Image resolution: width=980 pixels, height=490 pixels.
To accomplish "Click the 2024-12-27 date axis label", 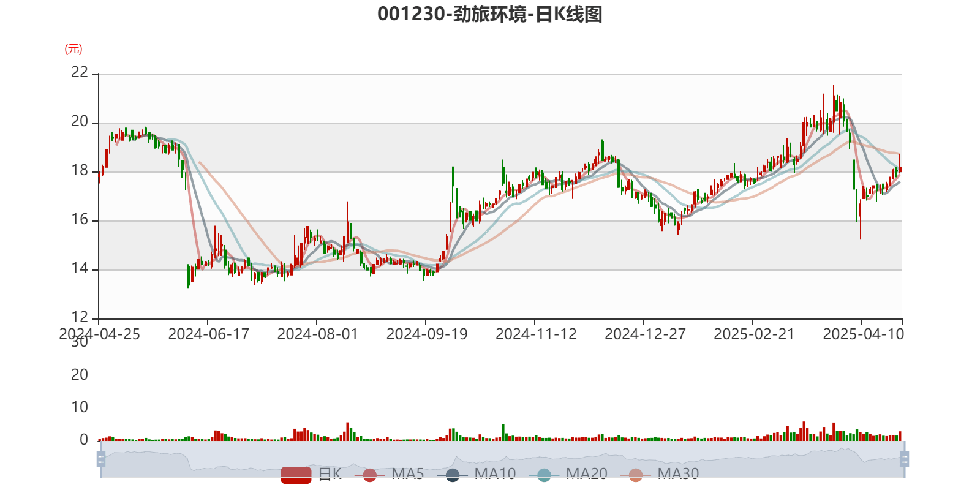I will tap(644, 334).
